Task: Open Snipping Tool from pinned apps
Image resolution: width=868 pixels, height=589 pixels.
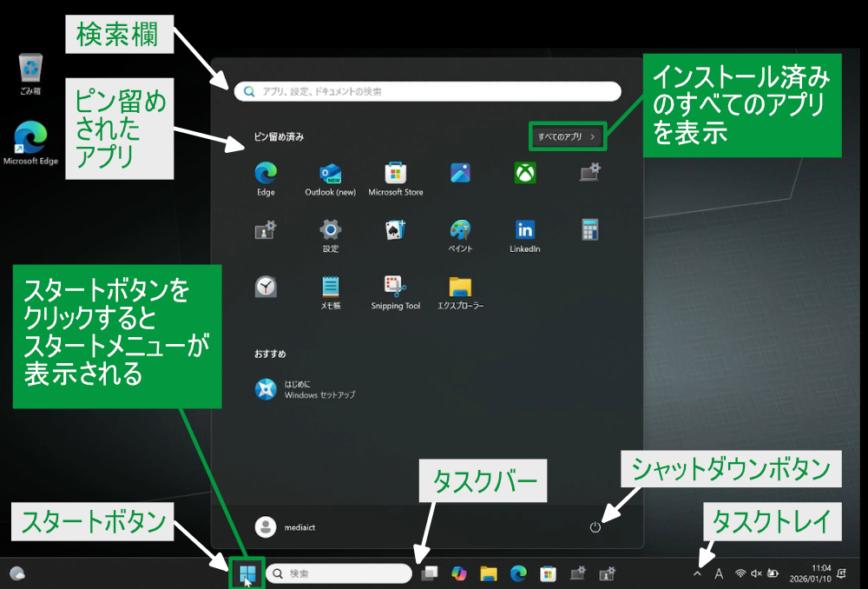Action: click(396, 288)
